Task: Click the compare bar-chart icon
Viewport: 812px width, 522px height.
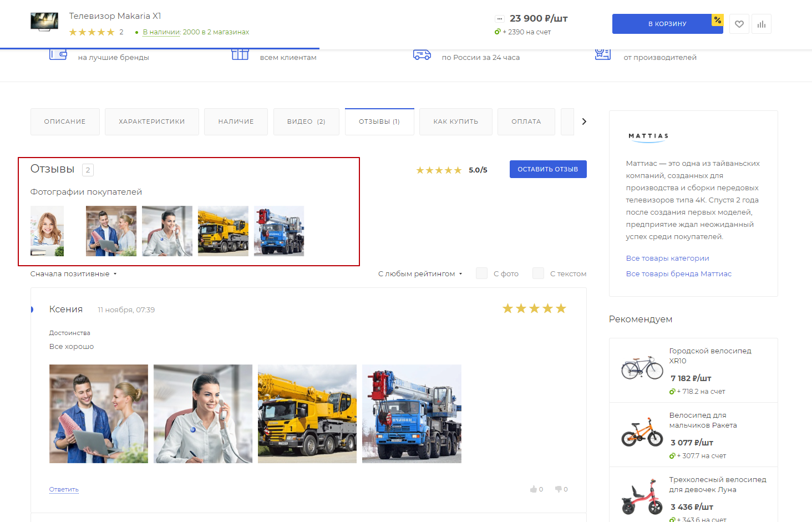Action: coord(761,24)
